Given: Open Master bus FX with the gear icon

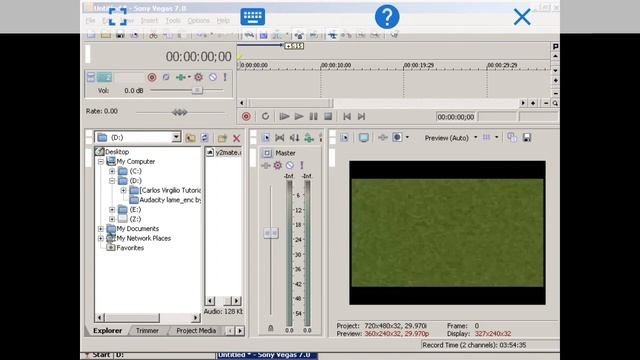Looking at the screenshot, I should [x=278, y=165].
